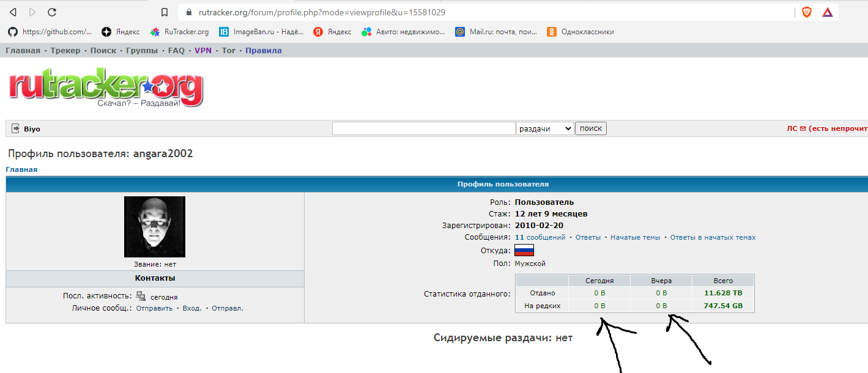Click Всего column header
The height and width of the screenshot is (373, 868).
[x=723, y=281]
